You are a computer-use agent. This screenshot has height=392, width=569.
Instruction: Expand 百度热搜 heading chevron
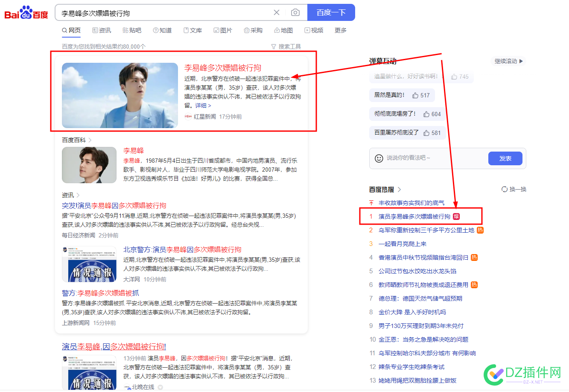click(400, 189)
